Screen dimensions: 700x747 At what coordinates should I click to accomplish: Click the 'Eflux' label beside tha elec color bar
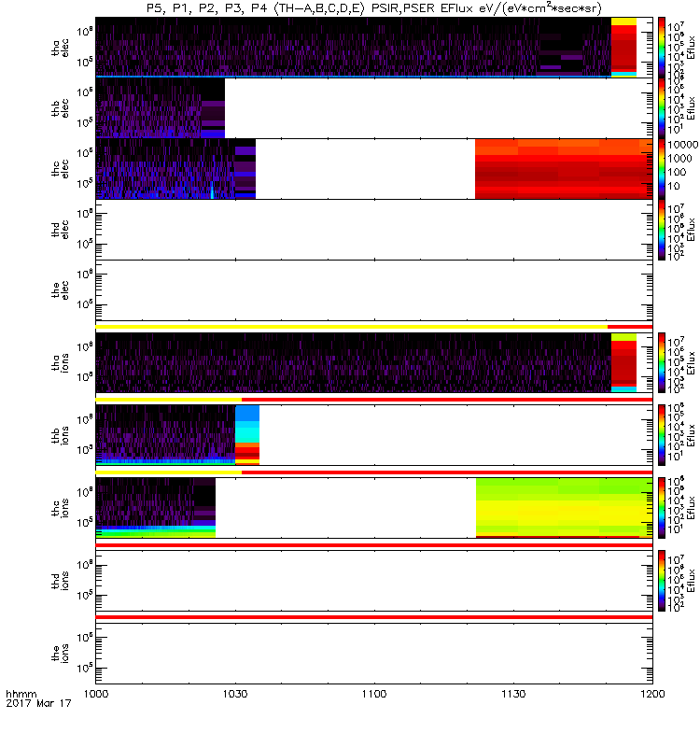point(692,48)
